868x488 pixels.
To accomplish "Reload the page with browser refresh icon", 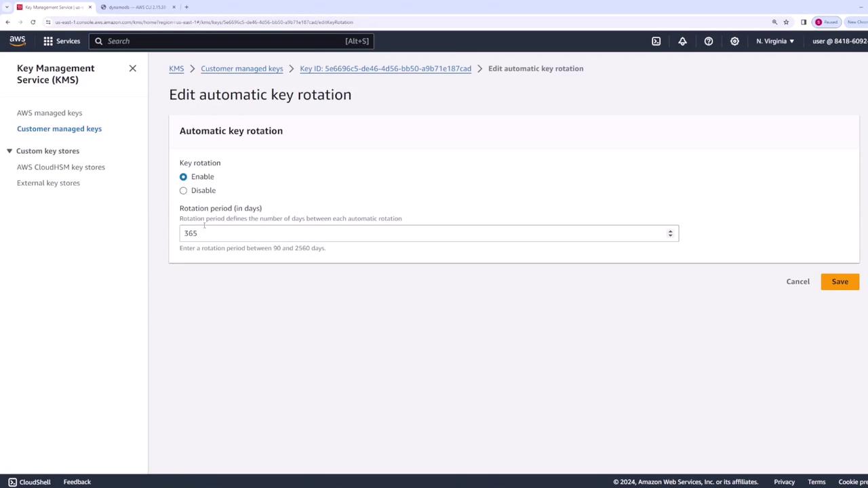I will 33,22.
